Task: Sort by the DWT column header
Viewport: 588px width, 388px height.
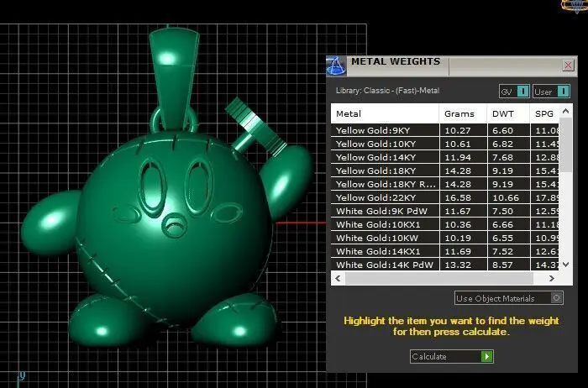Action: point(508,114)
